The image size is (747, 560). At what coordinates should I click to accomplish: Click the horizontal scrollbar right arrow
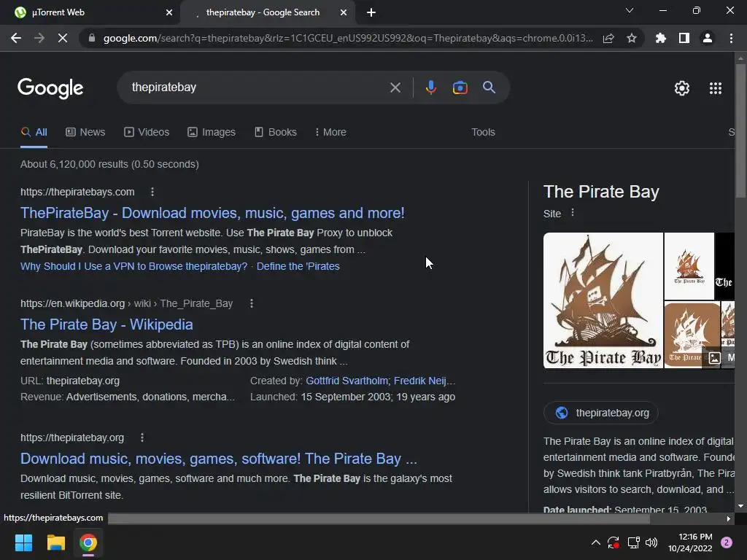click(729, 518)
